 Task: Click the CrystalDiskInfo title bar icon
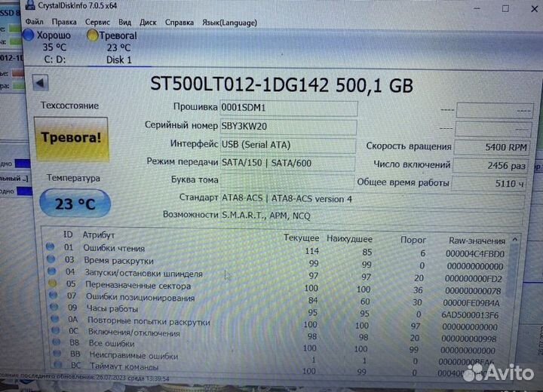point(30,5)
